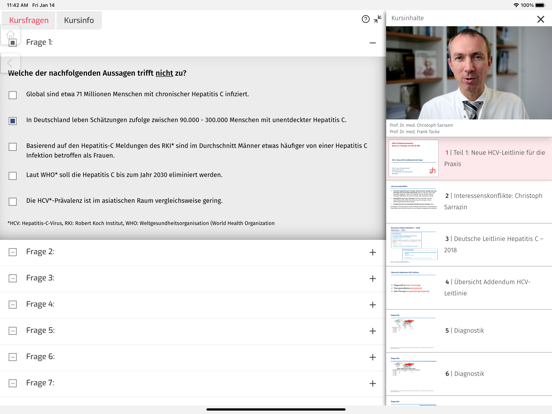
Task: Expand Frage 4 with the plus icon
Action: pyautogui.click(x=372, y=305)
